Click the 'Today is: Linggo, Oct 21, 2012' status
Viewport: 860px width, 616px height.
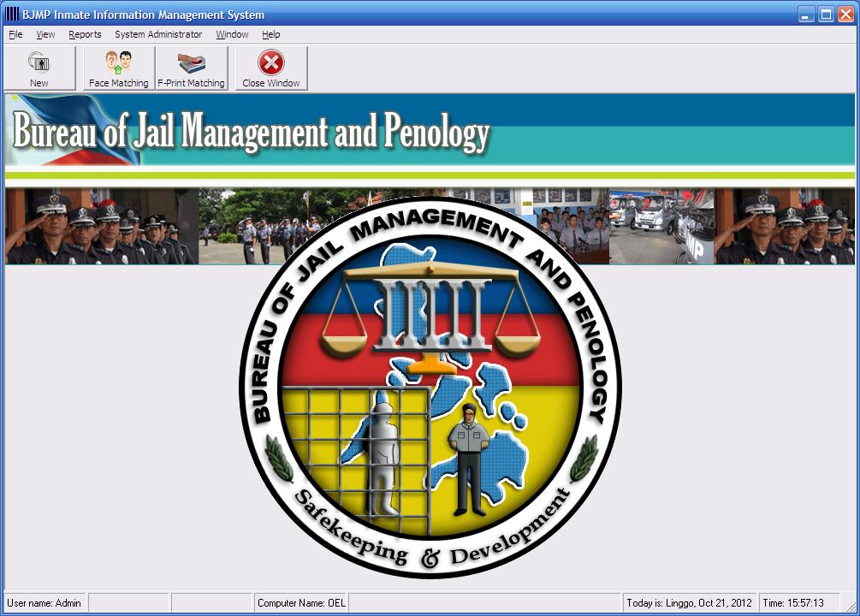coord(689,603)
